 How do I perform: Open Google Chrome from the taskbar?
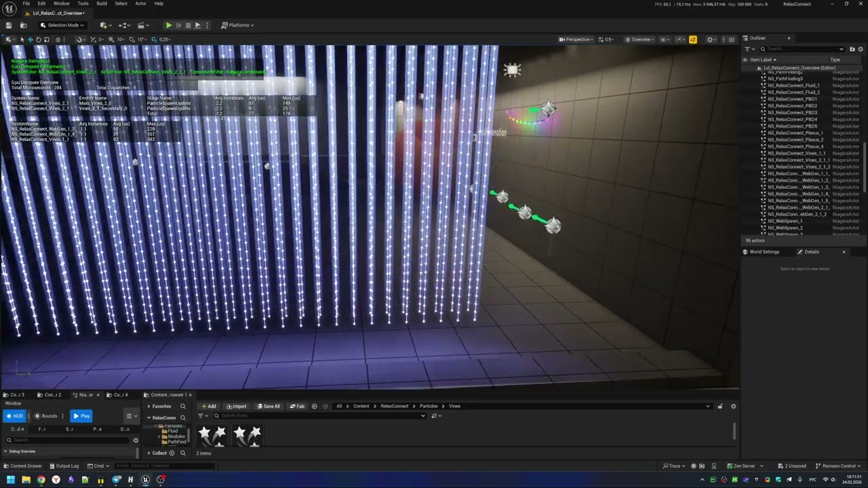[41, 480]
